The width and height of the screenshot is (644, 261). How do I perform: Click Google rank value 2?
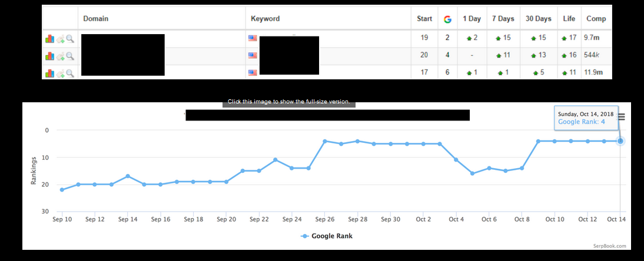click(447, 38)
